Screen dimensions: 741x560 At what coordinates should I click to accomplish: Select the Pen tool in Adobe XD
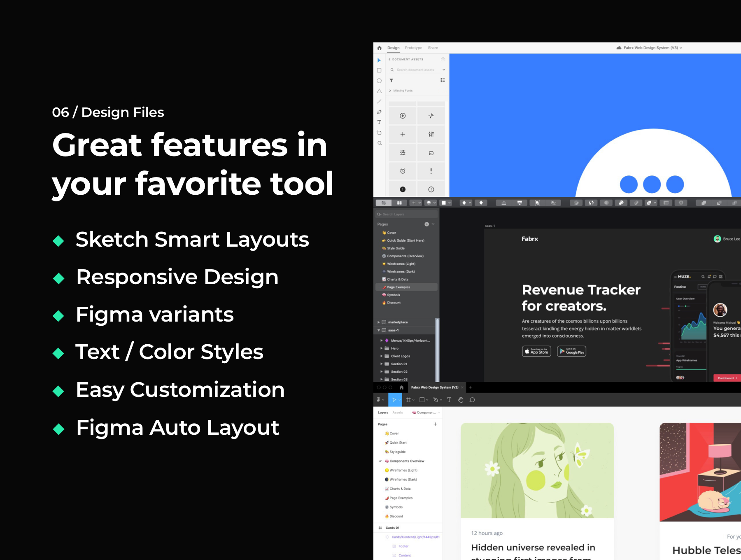pos(379,112)
